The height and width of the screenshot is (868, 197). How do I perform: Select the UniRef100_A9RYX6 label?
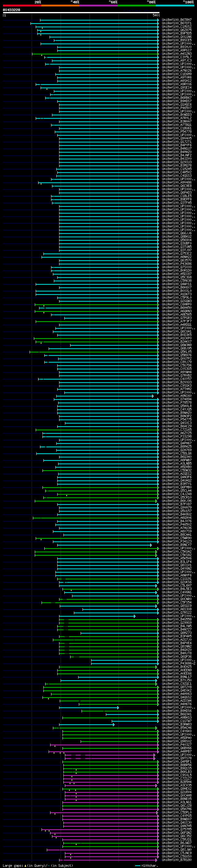click(x=176, y=84)
